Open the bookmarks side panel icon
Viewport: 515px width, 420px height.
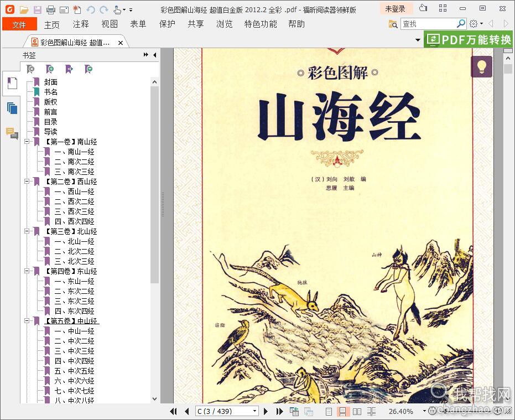pyautogui.click(x=12, y=83)
